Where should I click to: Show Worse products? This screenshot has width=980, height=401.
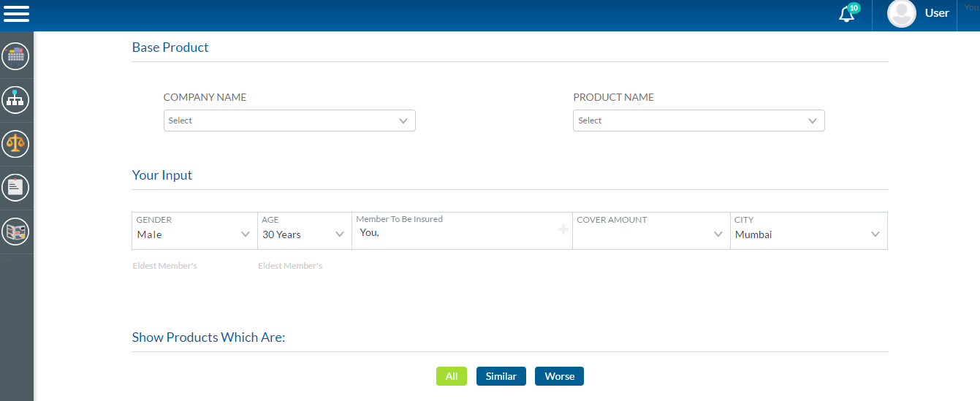(559, 376)
